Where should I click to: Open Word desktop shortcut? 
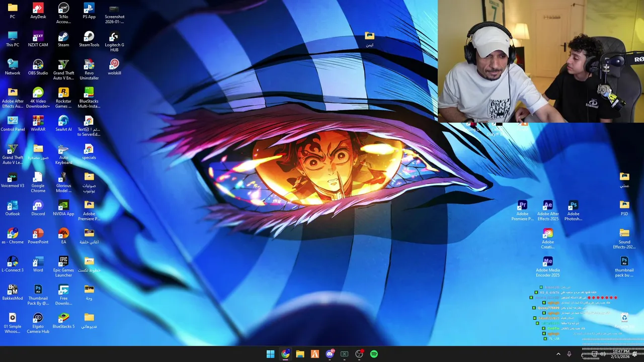pos(38,264)
